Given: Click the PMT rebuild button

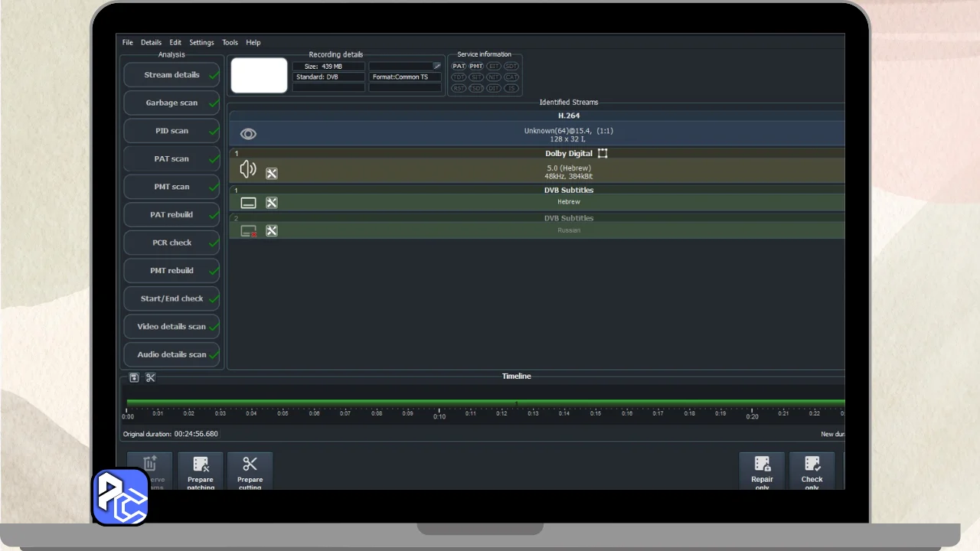Looking at the screenshot, I should point(171,271).
